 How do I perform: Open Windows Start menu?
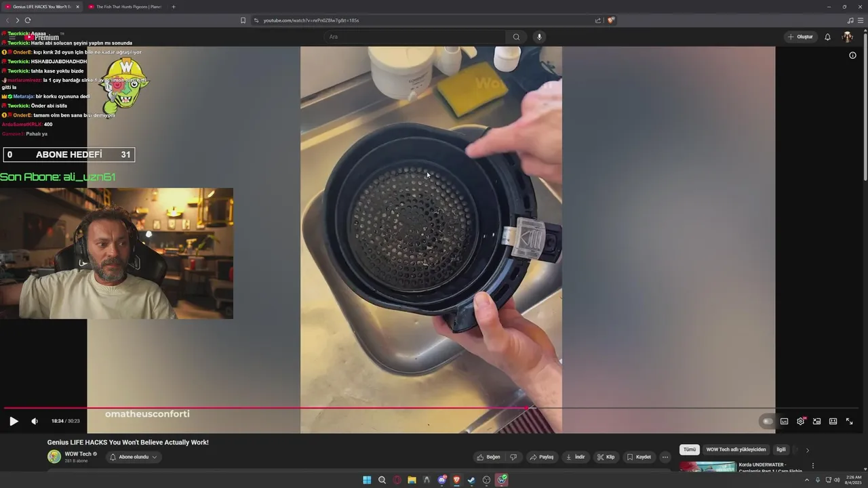(367, 480)
